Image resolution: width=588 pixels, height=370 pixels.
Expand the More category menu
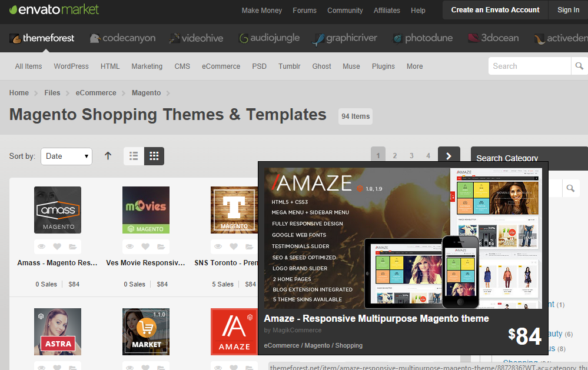[415, 66]
